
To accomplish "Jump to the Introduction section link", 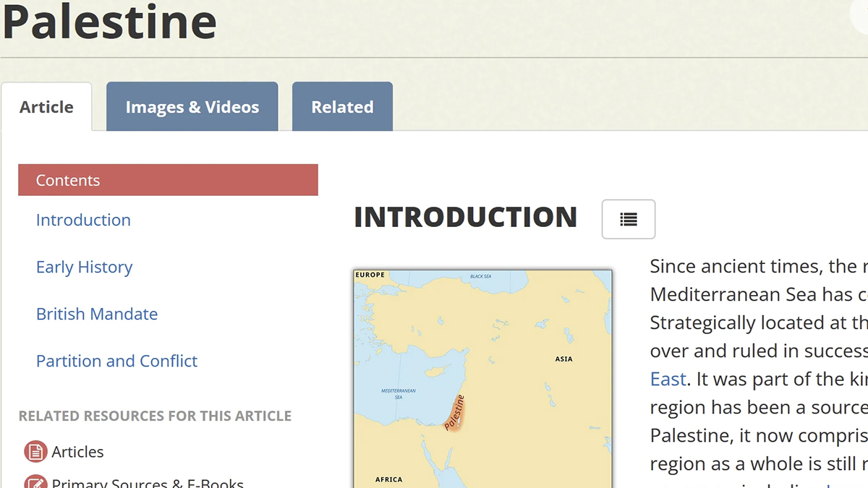I will coord(83,220).
